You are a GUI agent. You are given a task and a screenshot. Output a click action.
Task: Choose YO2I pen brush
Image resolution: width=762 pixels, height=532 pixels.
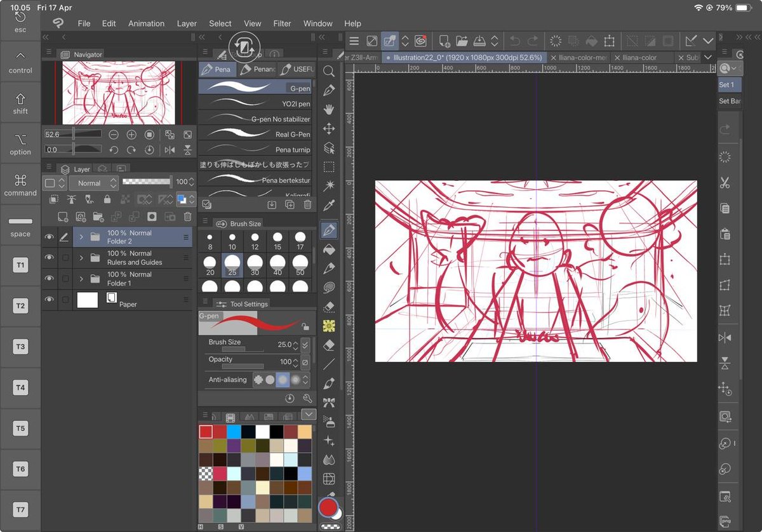pyautogui.click(x=255, y=103)
